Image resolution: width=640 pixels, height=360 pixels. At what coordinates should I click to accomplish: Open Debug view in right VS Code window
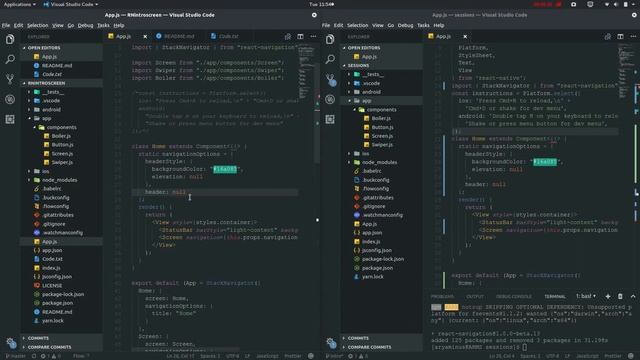(x=330, y=99)
